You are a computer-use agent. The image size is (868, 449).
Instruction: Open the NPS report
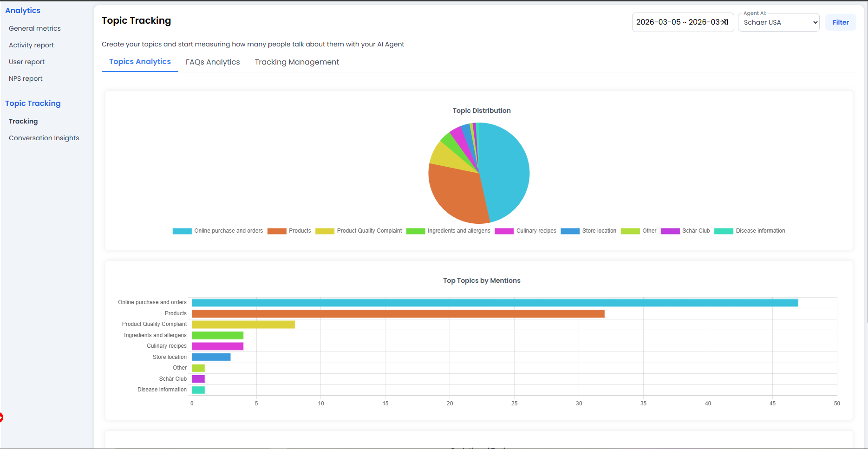(26, 78)
